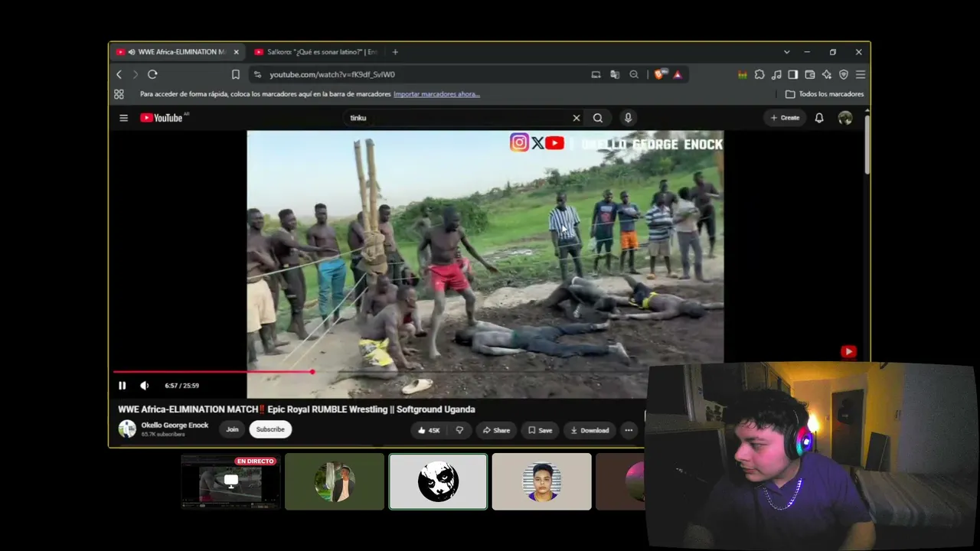Switch to the '¿Qué es sonar latino?' tab

tap(316, 52)
